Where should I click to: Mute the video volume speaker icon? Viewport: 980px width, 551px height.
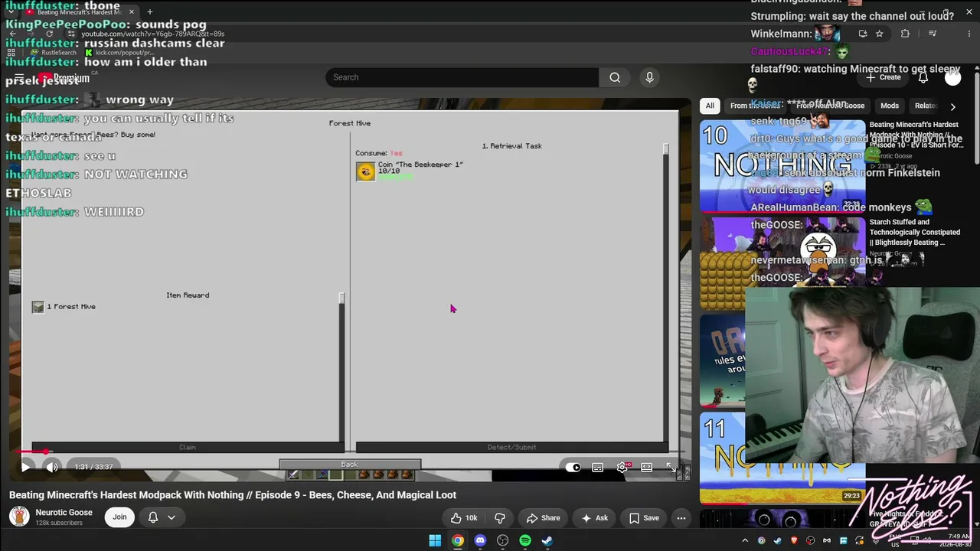pos(51,467)
